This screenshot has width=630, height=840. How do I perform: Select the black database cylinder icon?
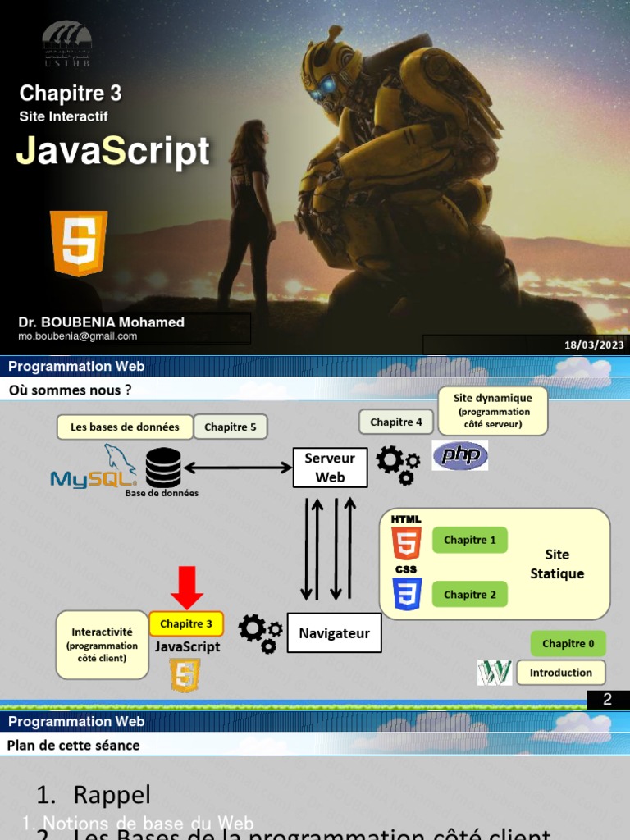pyautogui.click(x=163, y=467)
